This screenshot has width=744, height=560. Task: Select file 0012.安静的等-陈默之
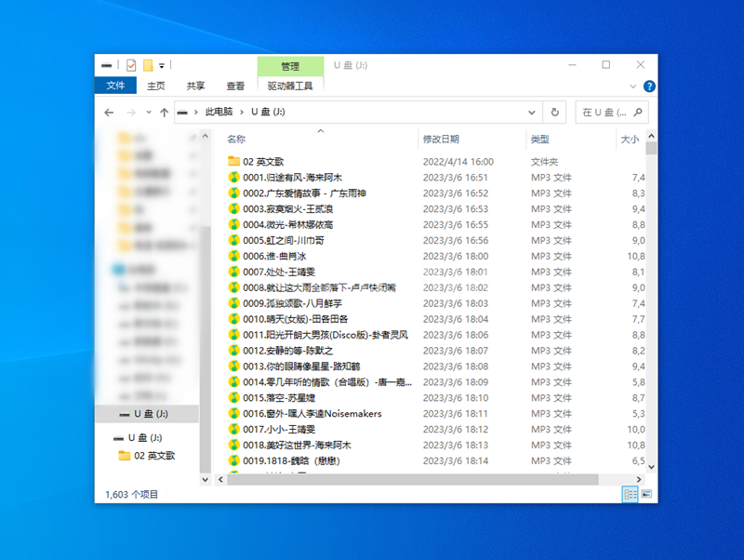[x=287, y=351]
